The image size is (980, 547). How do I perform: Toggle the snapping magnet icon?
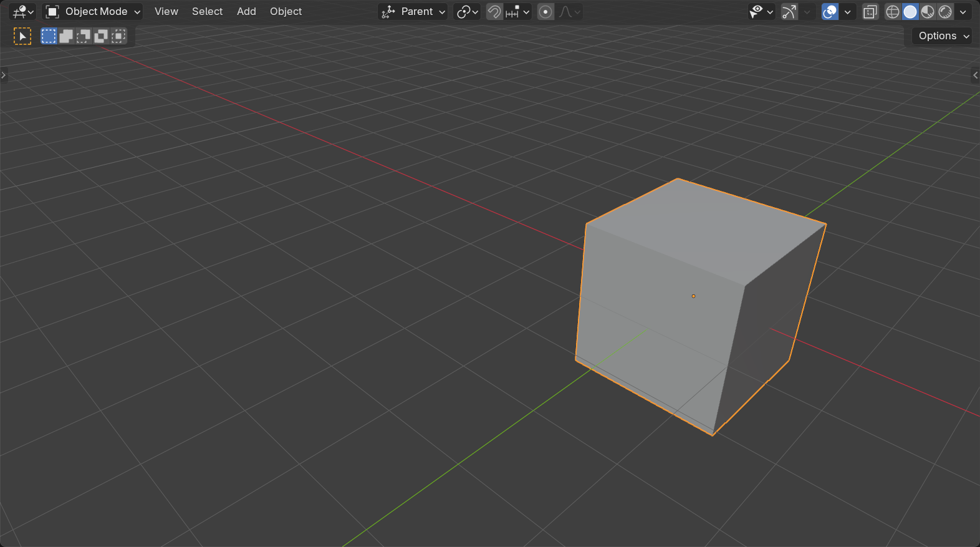click(494, 11)
